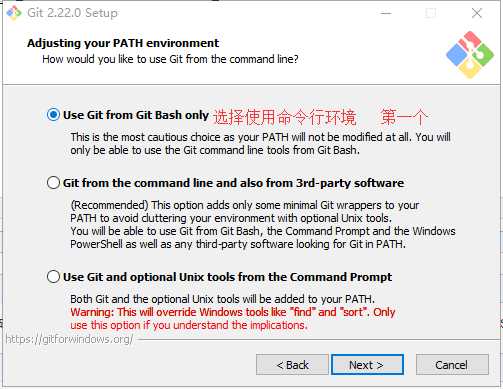Minimize the Git Setup window
Screen dimensions: 503x389
[386, 13]
